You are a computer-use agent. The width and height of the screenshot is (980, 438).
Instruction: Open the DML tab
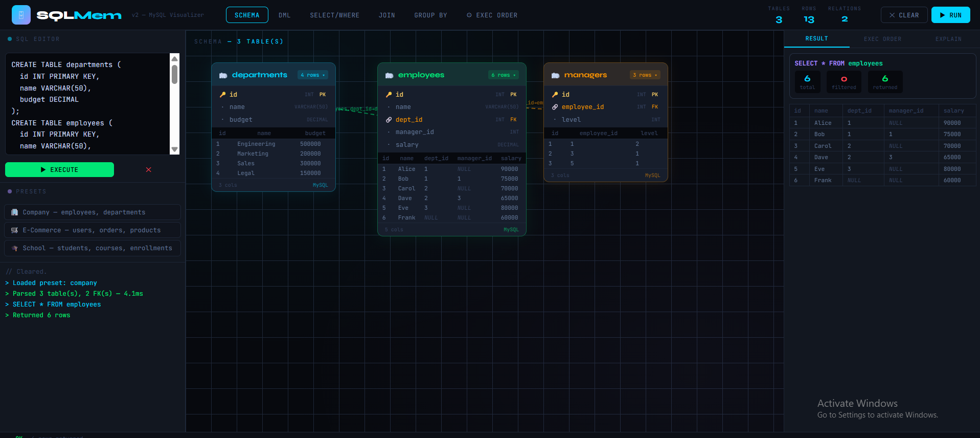(285, 15)
